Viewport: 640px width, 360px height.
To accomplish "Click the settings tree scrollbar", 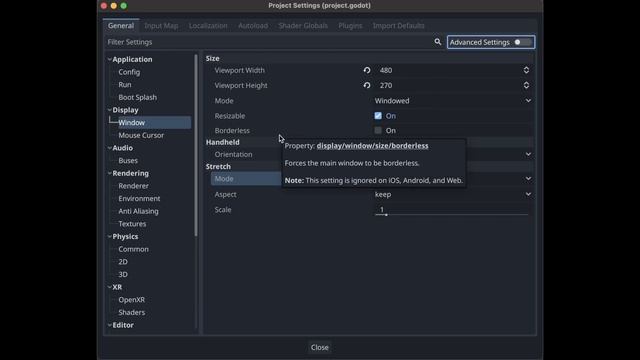I will coord(196,145).
